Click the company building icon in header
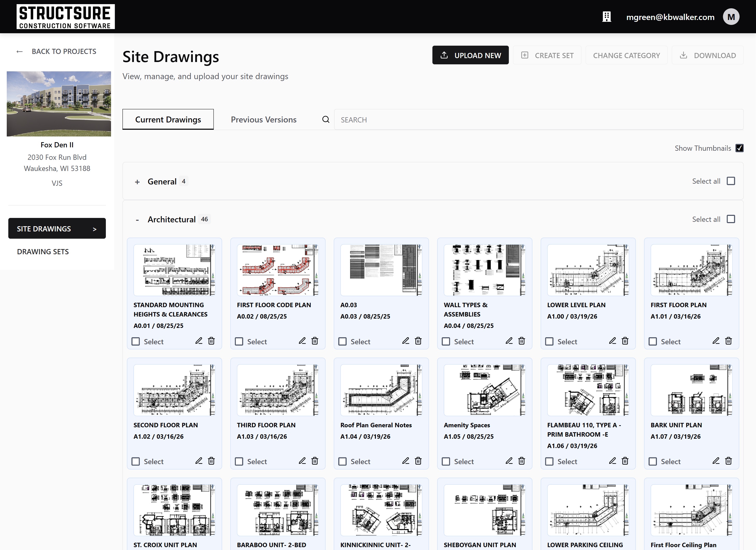 [607, 17]
